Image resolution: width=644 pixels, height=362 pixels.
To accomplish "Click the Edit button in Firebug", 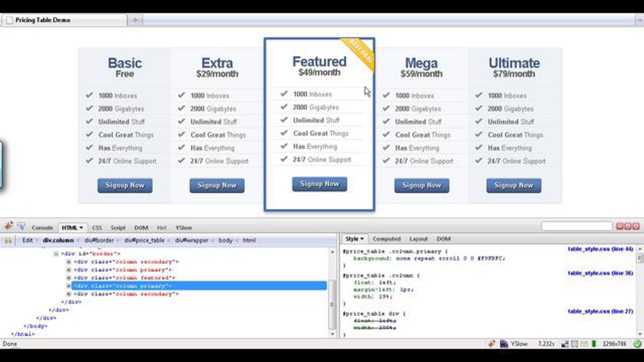I will (x=27, y=240).
